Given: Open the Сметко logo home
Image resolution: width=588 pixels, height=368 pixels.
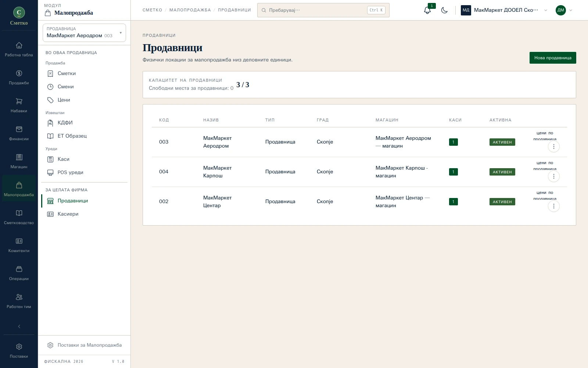Looking at the screenshot, I should (19, 15).
